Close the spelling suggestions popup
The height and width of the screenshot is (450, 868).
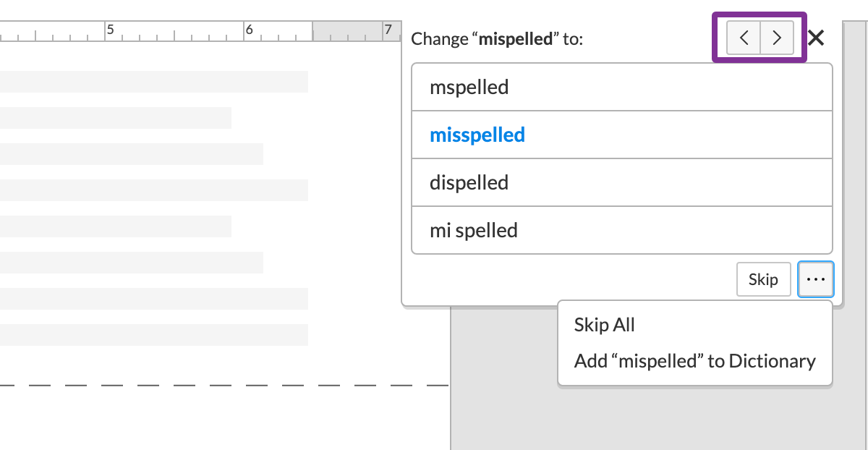tap(816, 38)
